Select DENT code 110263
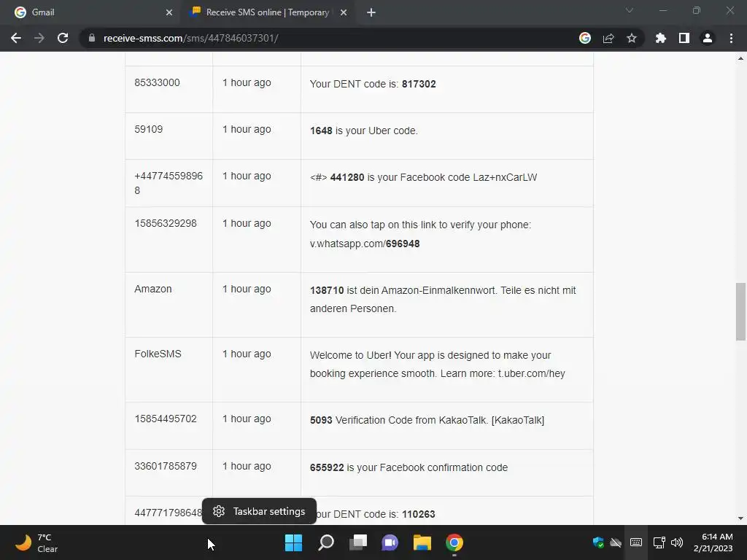The width and height of the screenshot is (747, 560). [x=419, y=514]
